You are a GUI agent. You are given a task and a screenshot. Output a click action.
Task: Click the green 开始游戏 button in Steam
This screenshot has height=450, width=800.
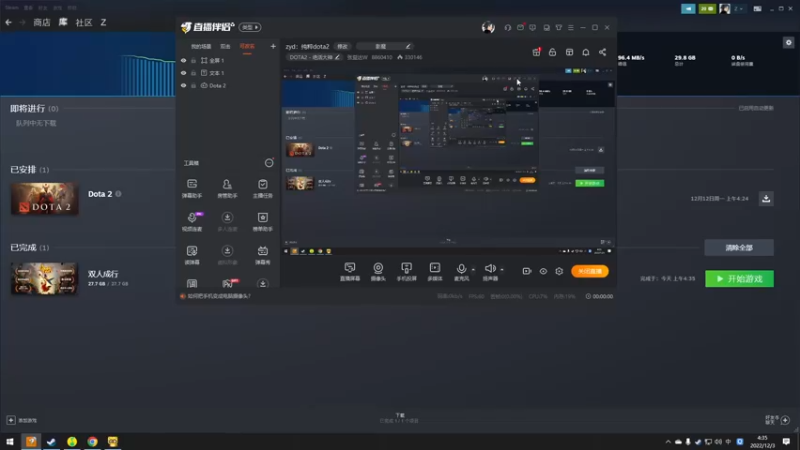[x=739, y=279]
